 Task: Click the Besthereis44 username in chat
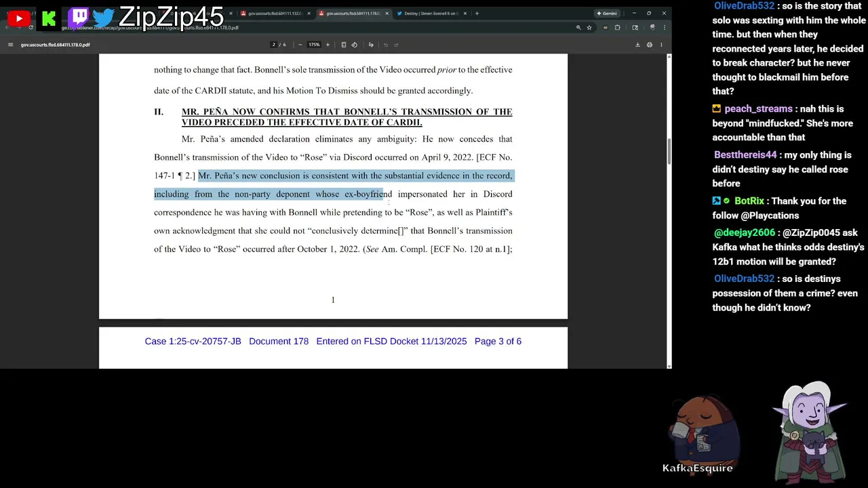(745, 155)
